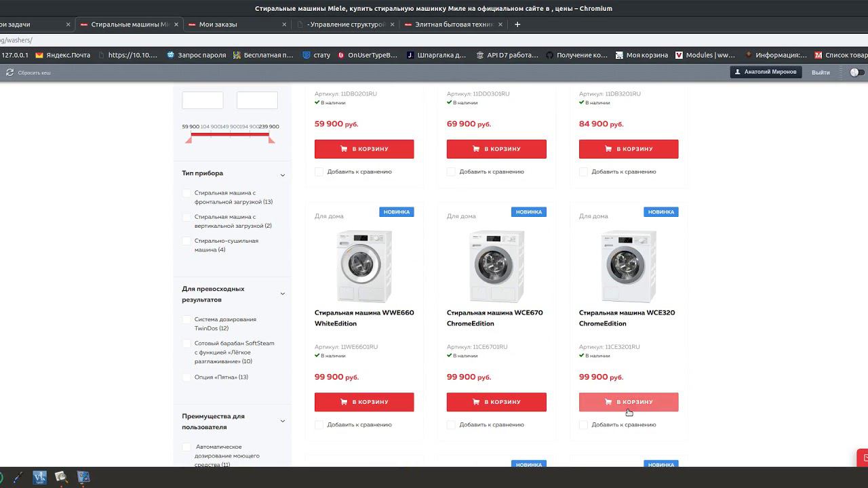Image resolution: width=868 pixels, height=488 pixels.
Task: Open the WCE320 ChromeEdition product image
Action: [x=629, y=266]
